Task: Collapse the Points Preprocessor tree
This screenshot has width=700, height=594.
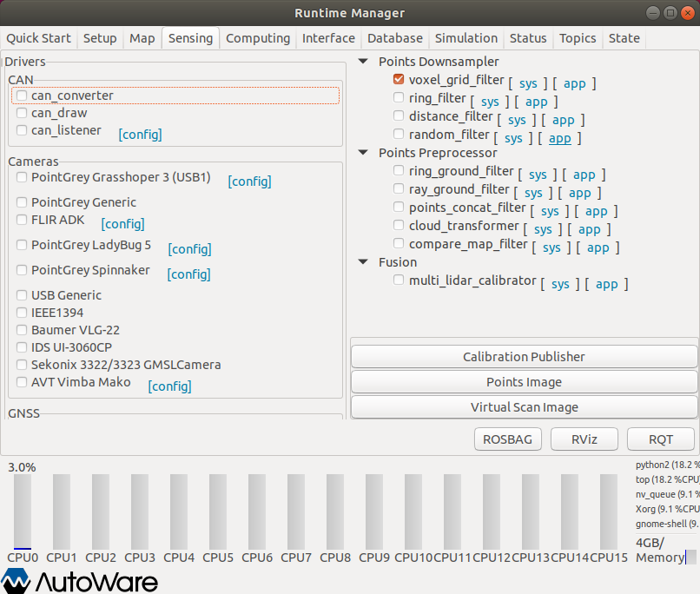Action: coord(363,153)
